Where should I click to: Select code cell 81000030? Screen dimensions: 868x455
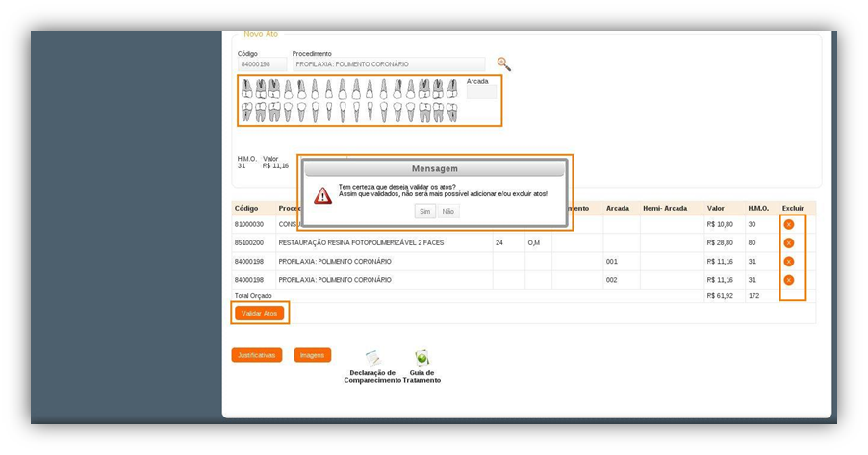click(249, 224)
